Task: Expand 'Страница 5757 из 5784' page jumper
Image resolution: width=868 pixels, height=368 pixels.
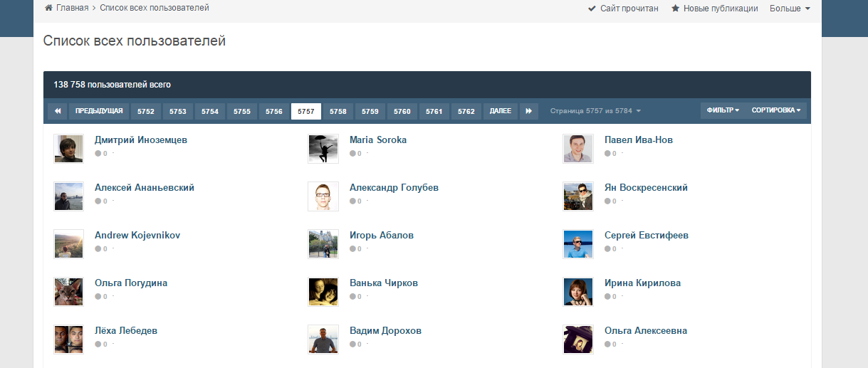Action: click(x=595, y=111)
